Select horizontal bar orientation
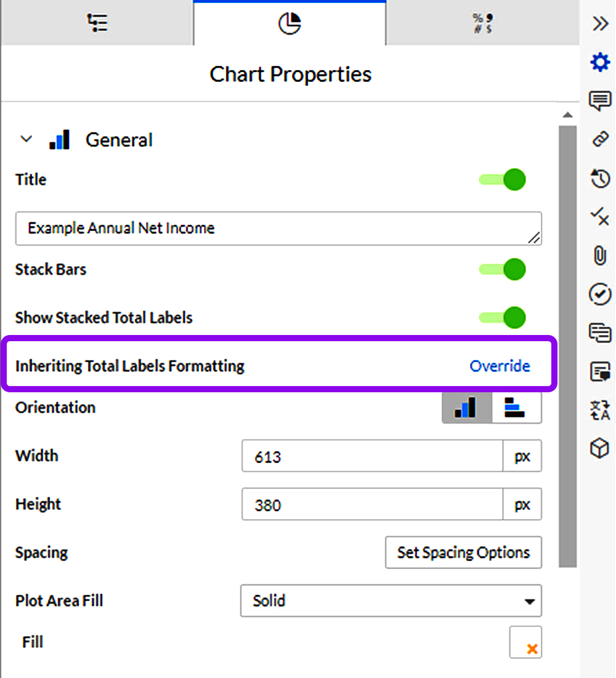This screenshot has width=616, height=678. pos(517,407)
